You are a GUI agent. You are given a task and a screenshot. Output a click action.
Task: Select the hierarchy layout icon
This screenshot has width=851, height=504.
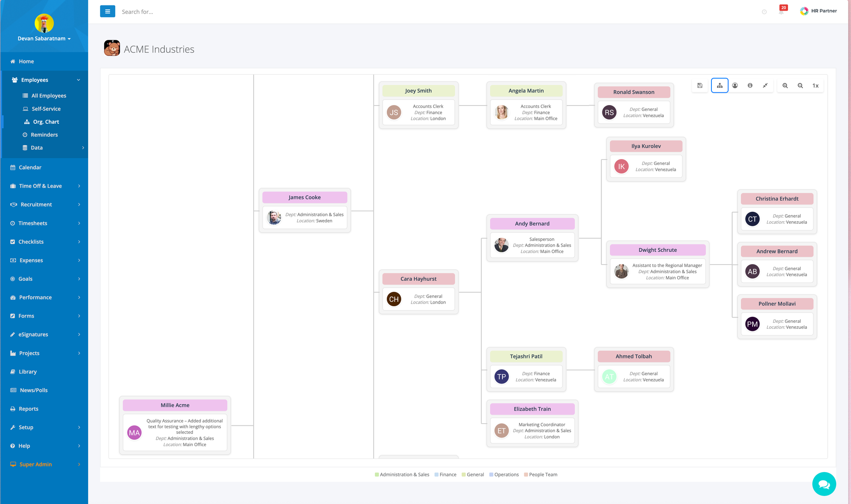coord(720,85)
